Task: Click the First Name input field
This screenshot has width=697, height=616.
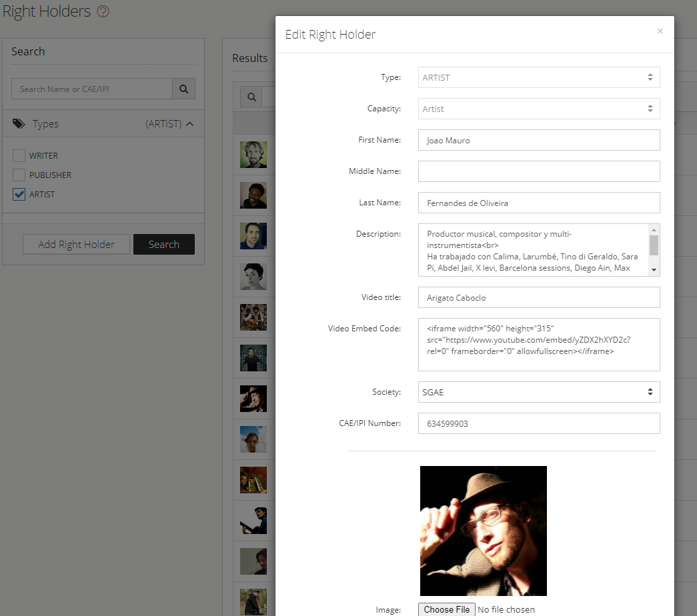Action: point(538,140)
